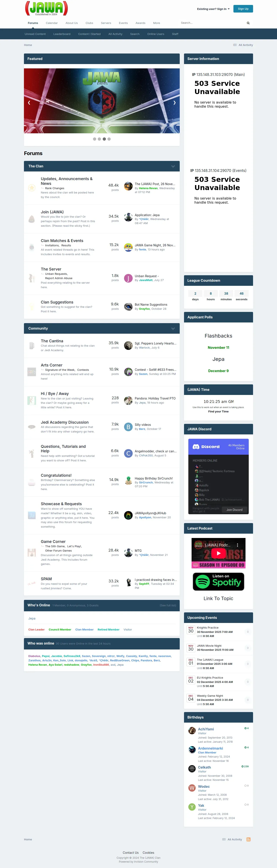This screenshot has height=868, width=277.
Task: Click the Helena Revan avatar on the JAWA Post row
Action: (x=128, y=186)
